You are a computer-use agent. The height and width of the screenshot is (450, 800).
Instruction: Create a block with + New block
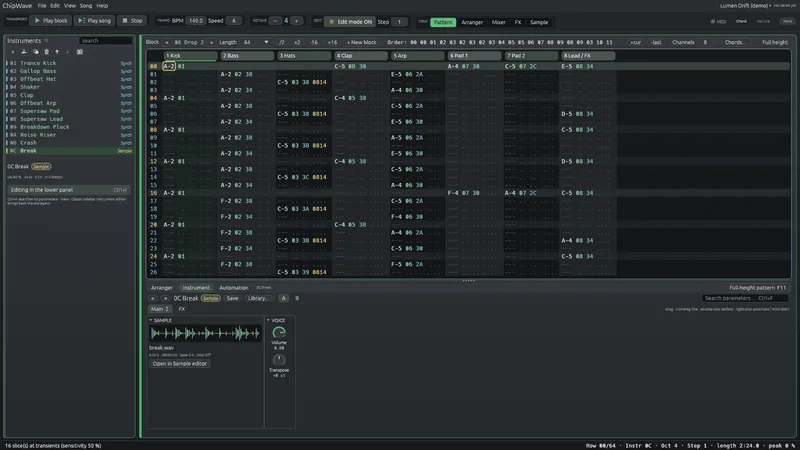click(x=361, y=42)
